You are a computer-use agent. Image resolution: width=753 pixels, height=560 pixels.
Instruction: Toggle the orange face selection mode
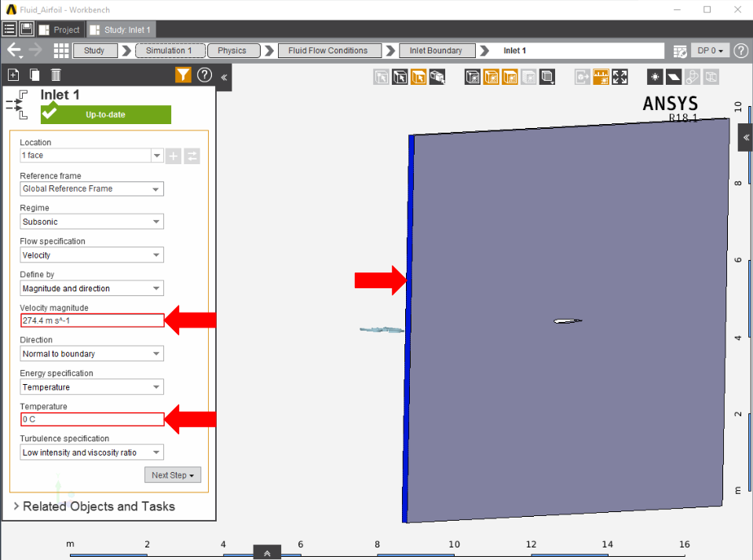coord(419,77)
